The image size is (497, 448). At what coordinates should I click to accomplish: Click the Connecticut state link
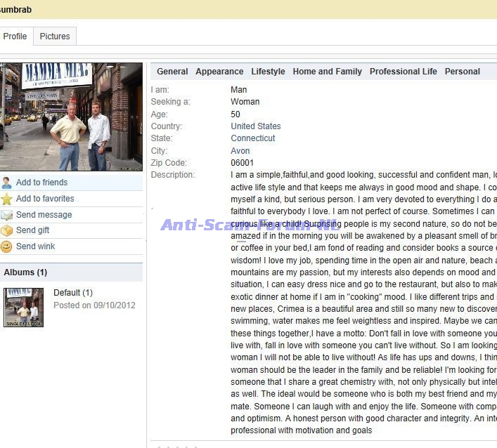pos(252,138)
